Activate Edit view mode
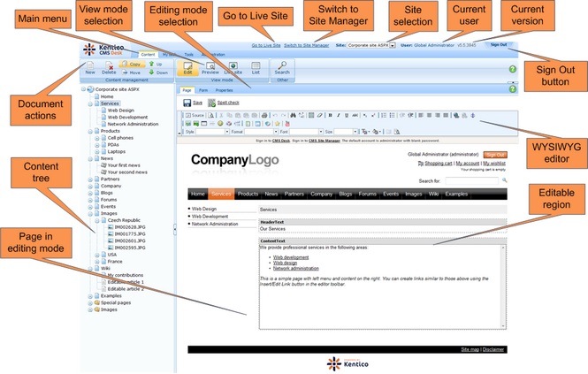 click(x=187, y=67)
